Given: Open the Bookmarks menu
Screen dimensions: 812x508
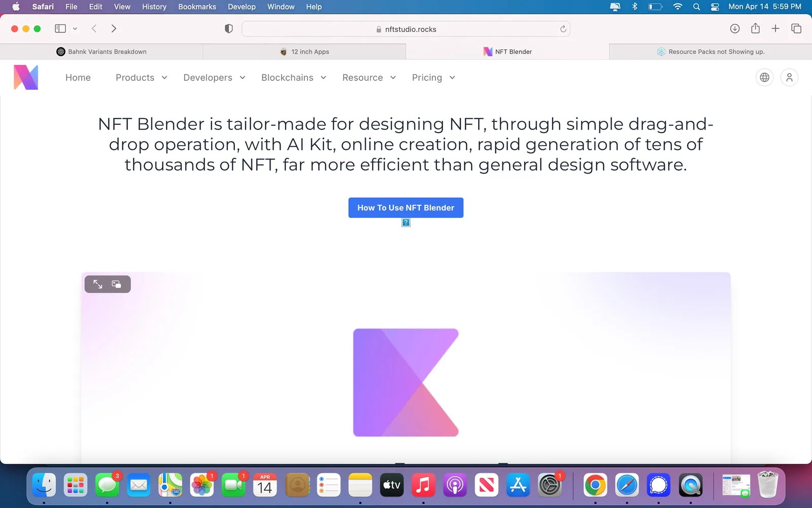Looking at the screenshot, I should (197, 7).
